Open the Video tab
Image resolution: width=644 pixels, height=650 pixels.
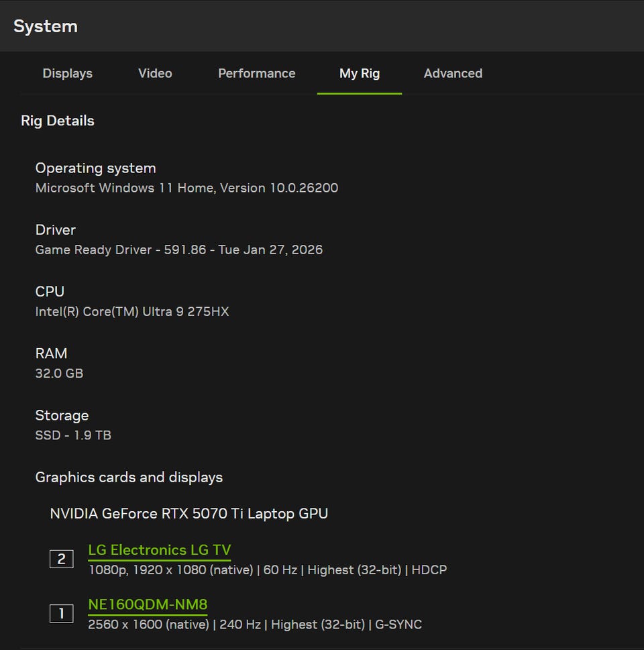pos(155,73)
